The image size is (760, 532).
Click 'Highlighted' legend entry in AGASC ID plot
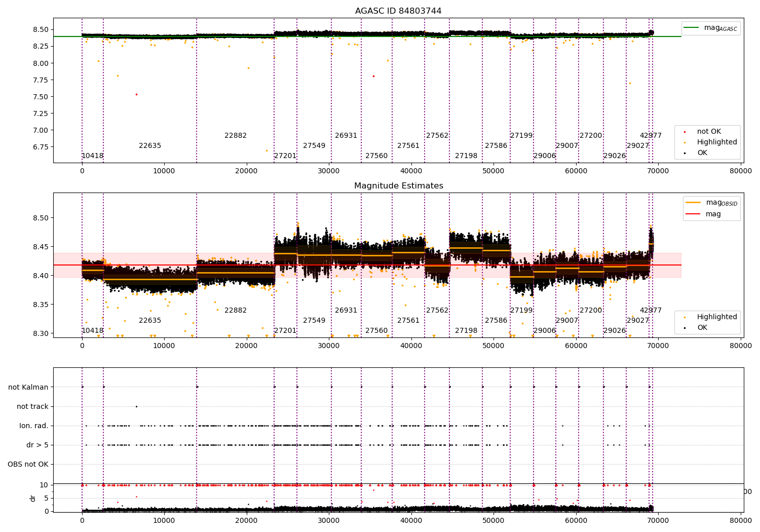710,142
